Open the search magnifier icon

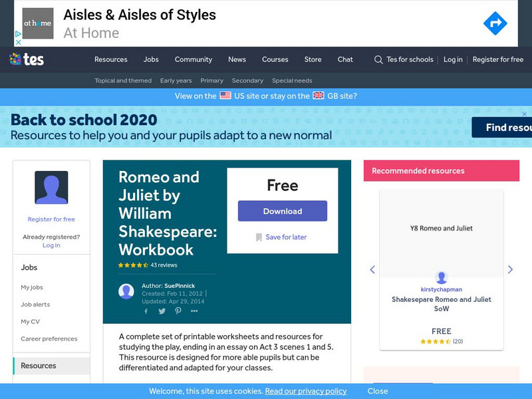[378, 60]
